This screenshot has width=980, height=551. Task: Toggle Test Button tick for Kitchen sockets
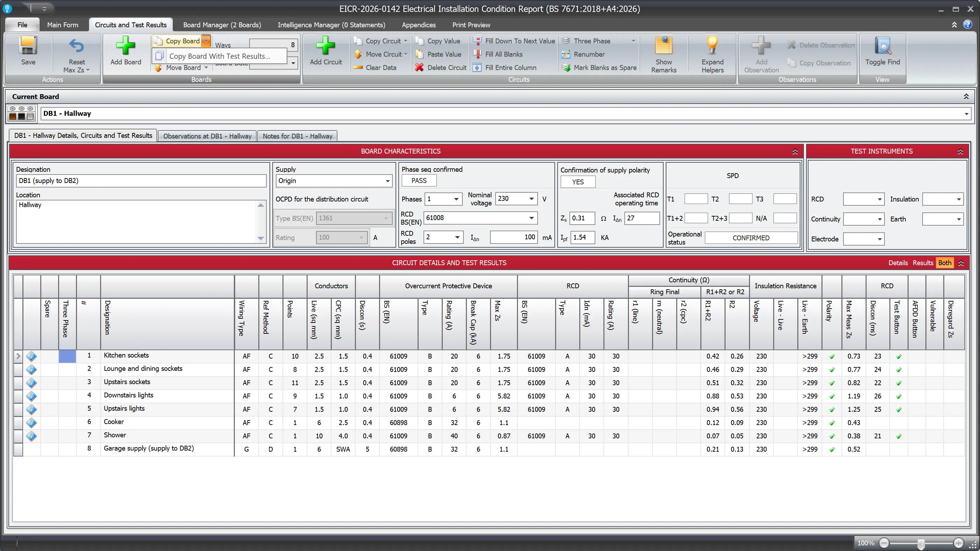click(898, 356)
